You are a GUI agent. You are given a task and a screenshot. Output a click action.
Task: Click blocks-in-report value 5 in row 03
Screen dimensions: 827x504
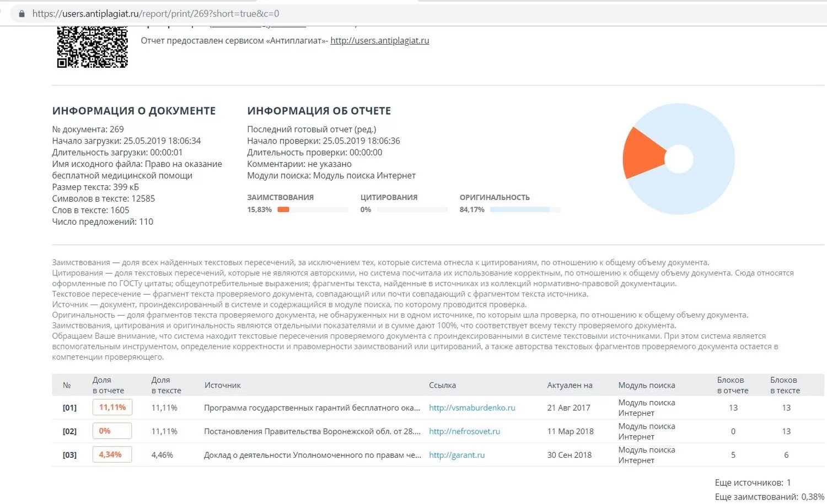[733, 456]
